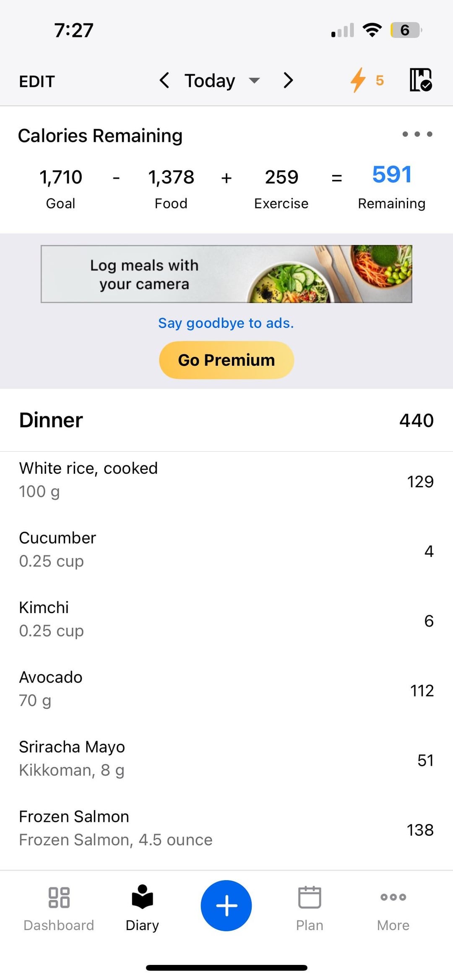
Task: Expand the Today date dropdown arrow
Action: click(x=254, y=80)
